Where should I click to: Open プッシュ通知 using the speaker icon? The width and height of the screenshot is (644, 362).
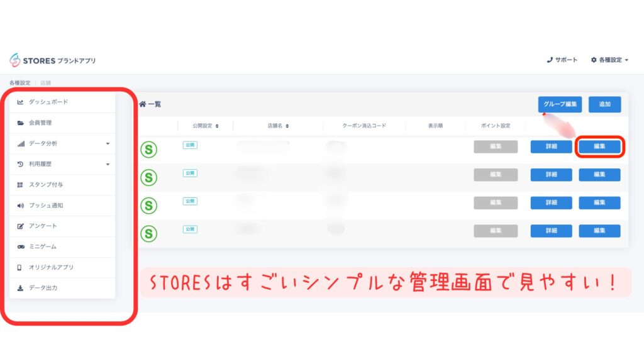[x=20, y=205]
